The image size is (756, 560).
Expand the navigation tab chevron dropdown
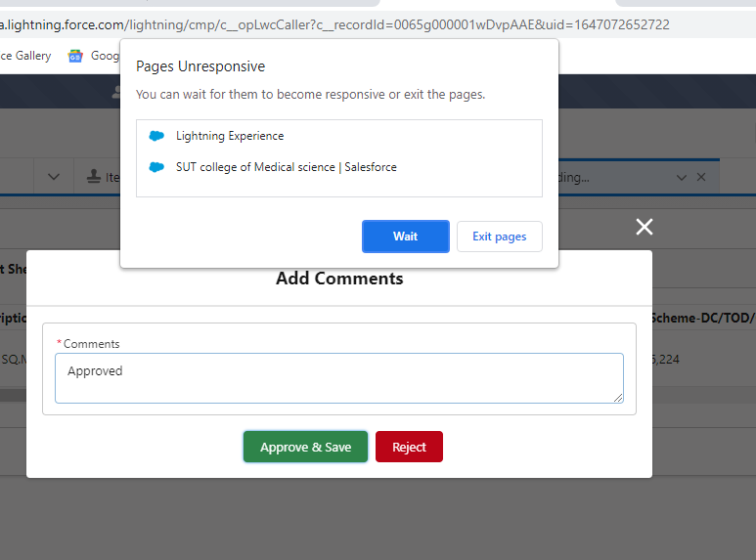pyautogui.click(x=54, y=177)
